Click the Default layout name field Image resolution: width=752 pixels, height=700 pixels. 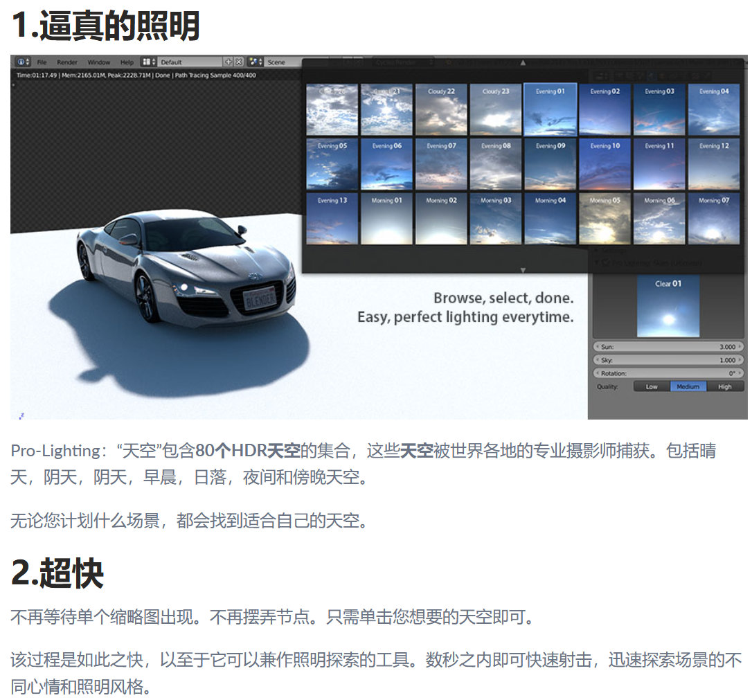(190, 62)
